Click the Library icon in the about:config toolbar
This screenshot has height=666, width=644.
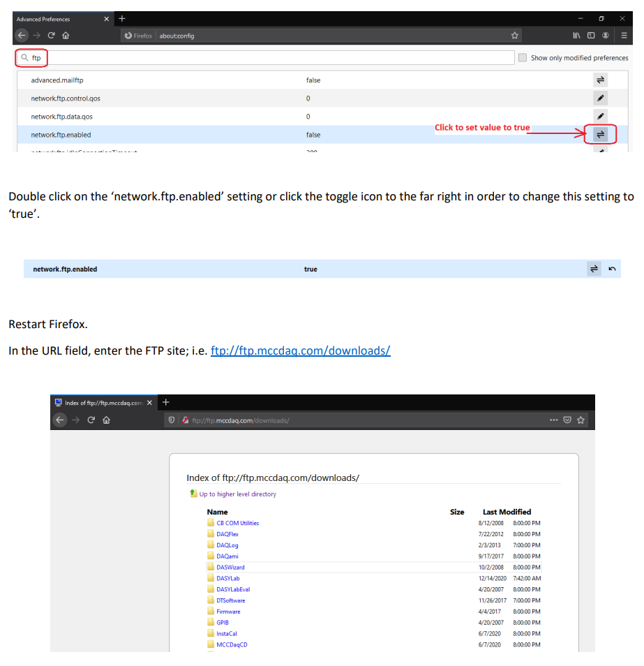576,36
